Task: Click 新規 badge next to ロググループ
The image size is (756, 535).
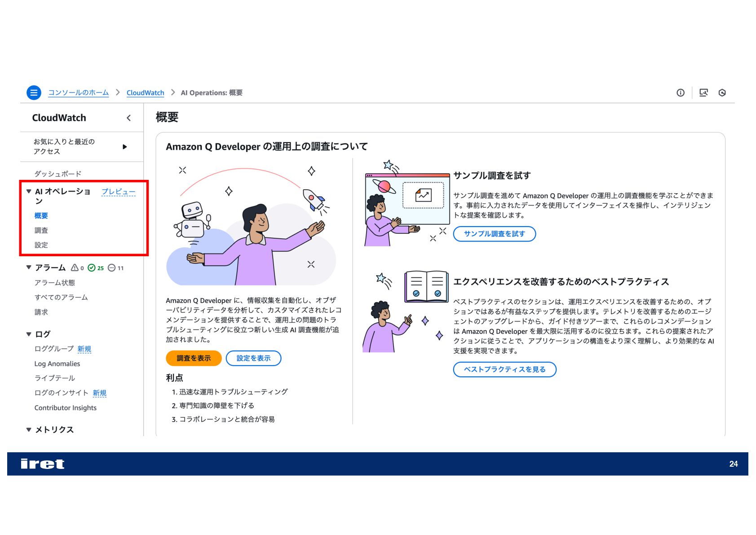Action: pyautogui.click(x=84, y=349)
